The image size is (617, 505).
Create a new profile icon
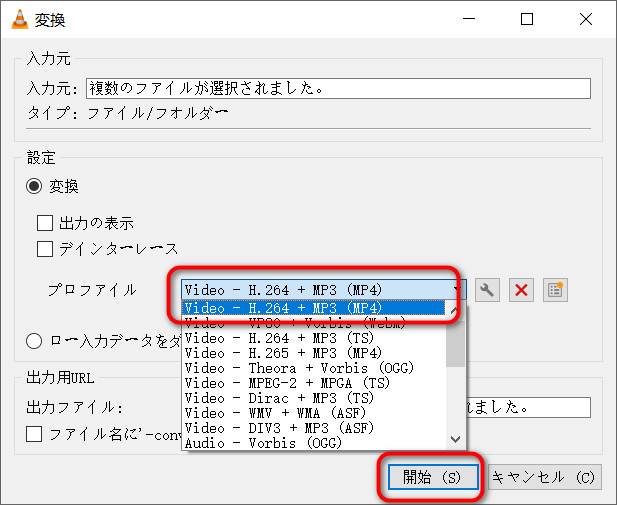click(x=555, y=290)
